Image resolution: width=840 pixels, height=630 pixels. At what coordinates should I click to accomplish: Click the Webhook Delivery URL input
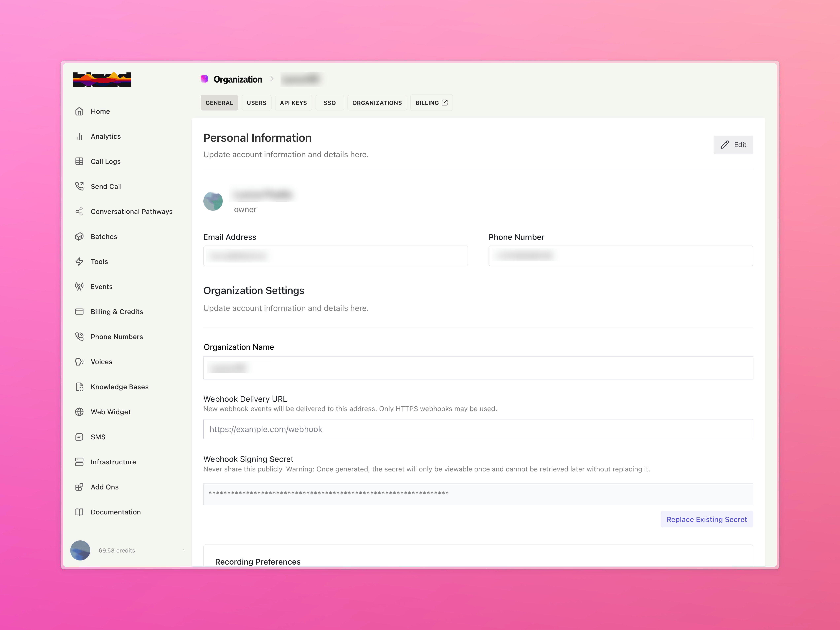coord(478,429)
